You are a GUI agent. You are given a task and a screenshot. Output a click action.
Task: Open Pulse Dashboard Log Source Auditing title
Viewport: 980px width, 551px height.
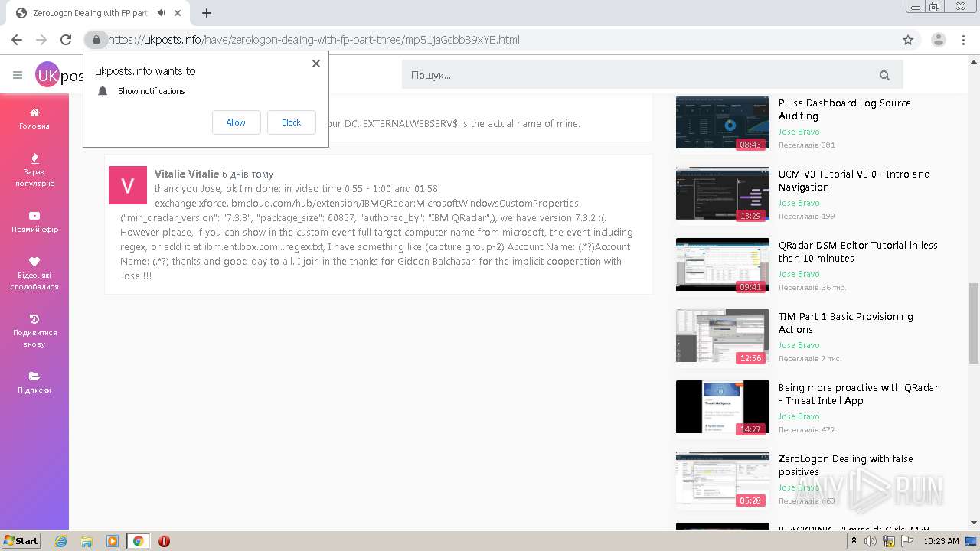[844, 109]
